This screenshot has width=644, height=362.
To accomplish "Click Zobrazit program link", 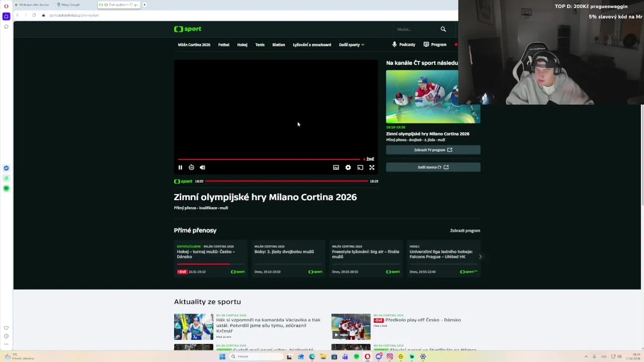I will point(465,231).
